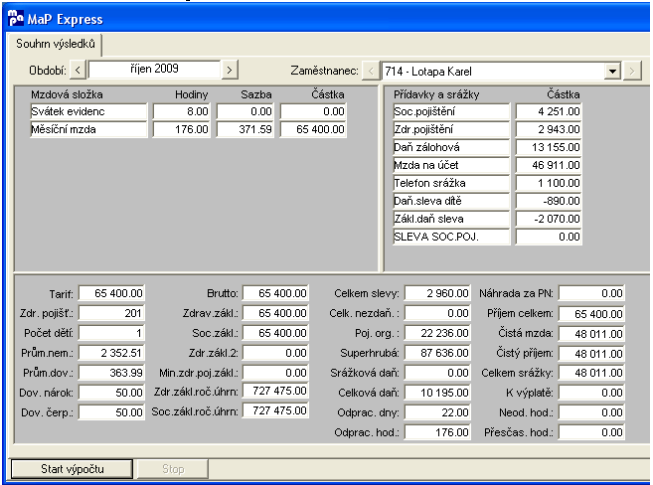Select the Telefon srážka row

(451, 183)
